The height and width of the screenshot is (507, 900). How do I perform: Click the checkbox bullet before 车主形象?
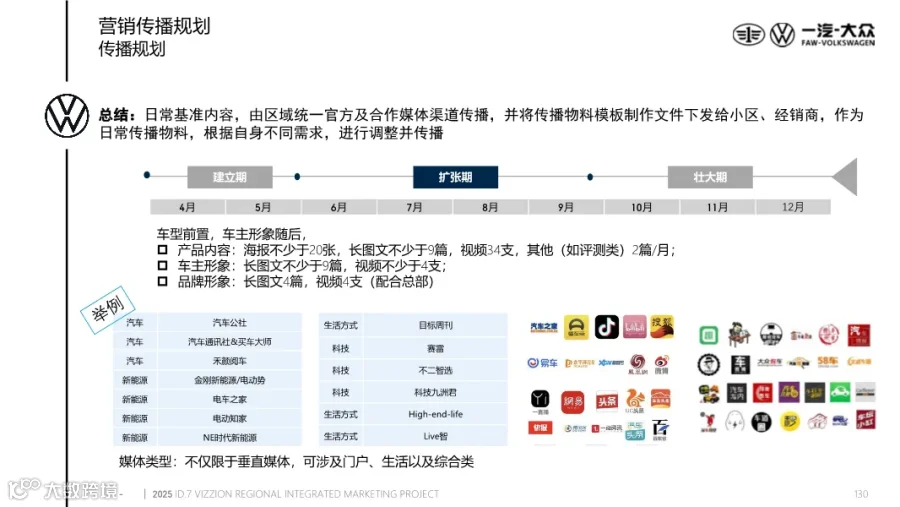[x=162, y=266]
